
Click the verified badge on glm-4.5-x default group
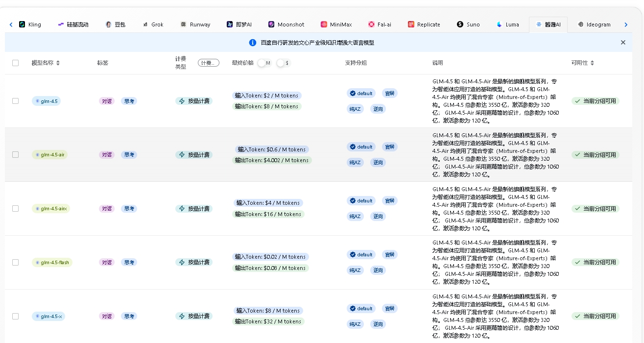point(352,309)
